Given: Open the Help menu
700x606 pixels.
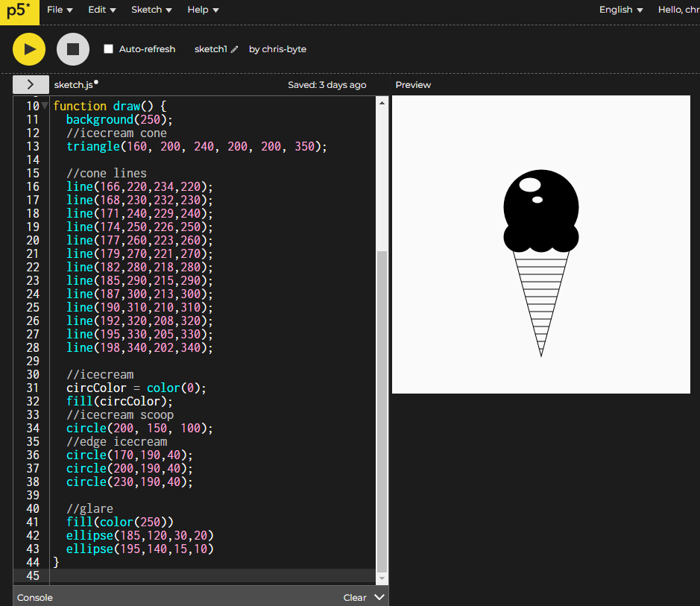Looking at the screenshot, I should tap(203, 10).
